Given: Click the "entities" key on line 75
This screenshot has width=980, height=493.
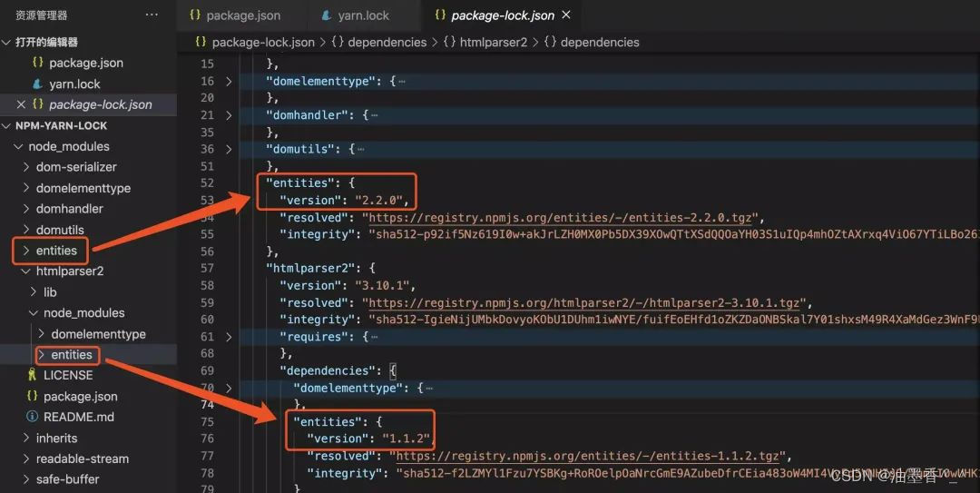Looking at the screenshot, I should [x=328, y=421].
